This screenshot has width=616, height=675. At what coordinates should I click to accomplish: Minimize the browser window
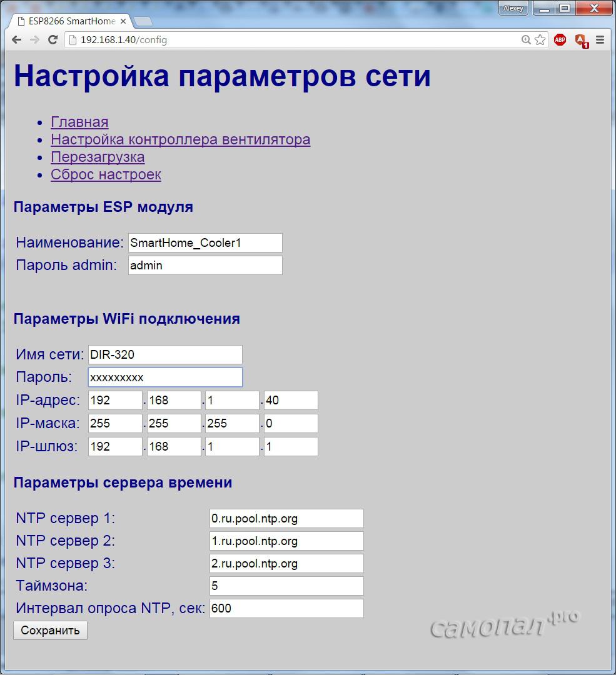pos(545,8)
